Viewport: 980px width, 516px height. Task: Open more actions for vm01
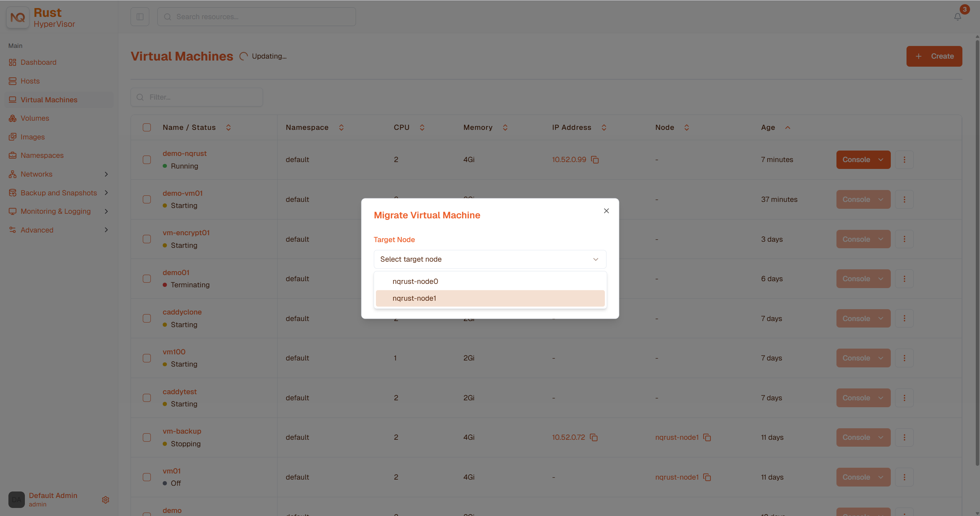click(x=905, y=477)
